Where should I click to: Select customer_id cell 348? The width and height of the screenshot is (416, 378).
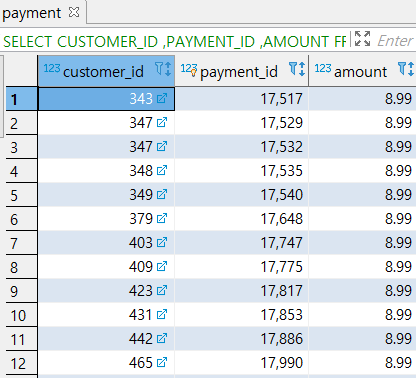click(x=106, y=171)
